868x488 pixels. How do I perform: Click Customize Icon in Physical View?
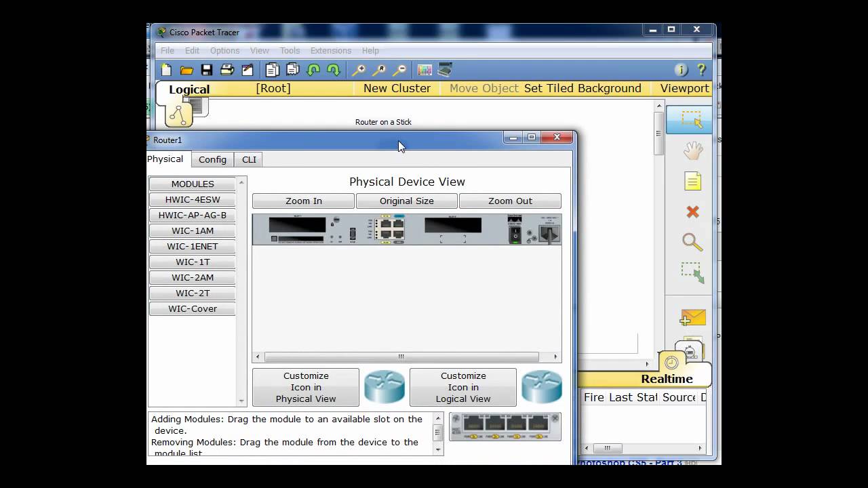(306, 387)
